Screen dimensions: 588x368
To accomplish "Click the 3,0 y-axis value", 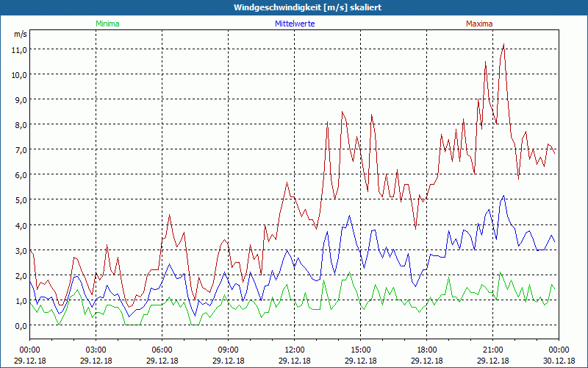I will (21, 251).
